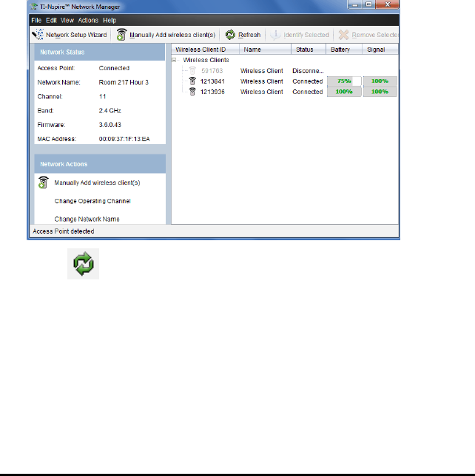
Task: Click the client icon for 1213841
Action: click(192, 81)
